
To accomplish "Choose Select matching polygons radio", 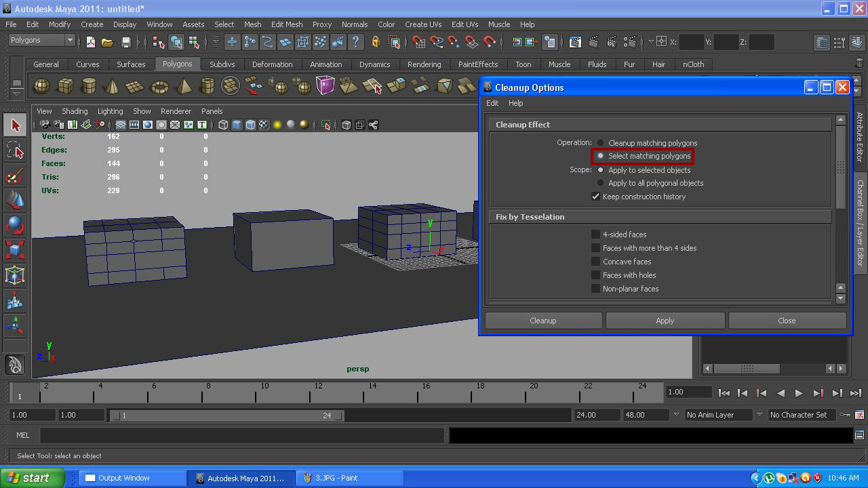I will click(601, 156).
